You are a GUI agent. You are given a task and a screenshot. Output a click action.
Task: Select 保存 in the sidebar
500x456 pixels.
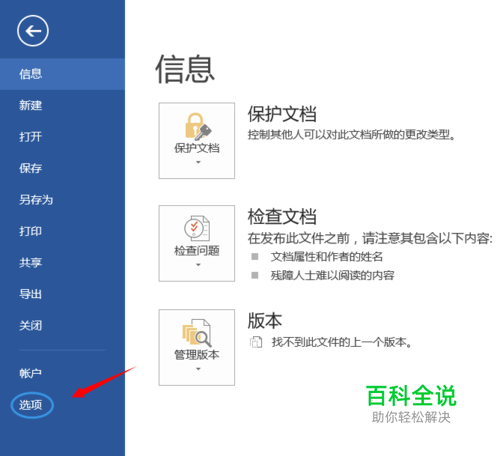coord(62,168)
